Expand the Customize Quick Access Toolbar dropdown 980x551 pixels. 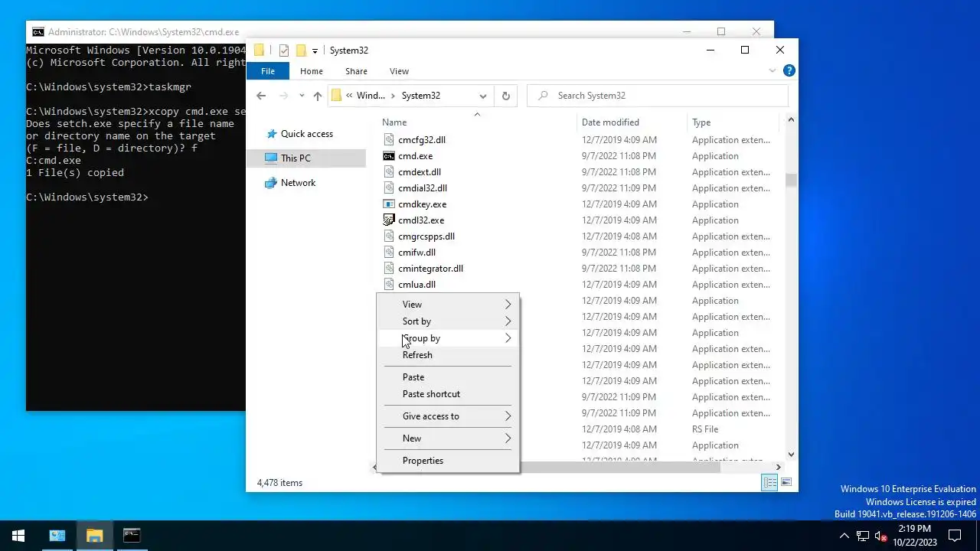(x=315, y=51)
